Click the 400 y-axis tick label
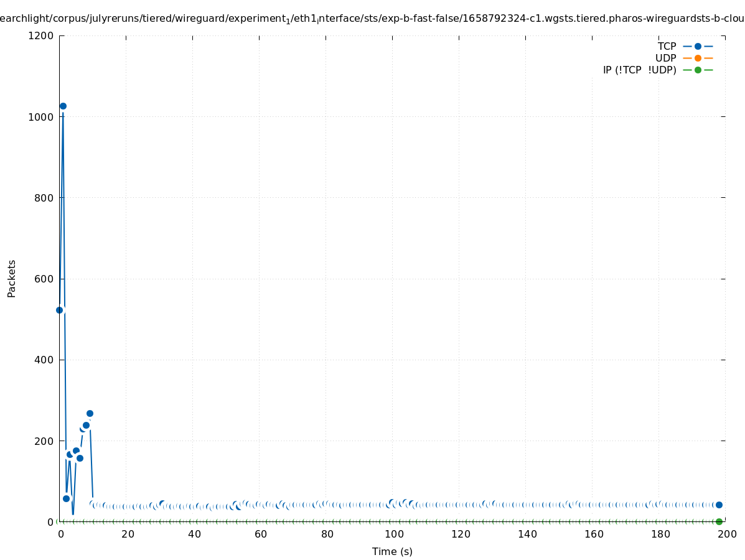This screenshot has height=560, width=745. tap(44, 360)
